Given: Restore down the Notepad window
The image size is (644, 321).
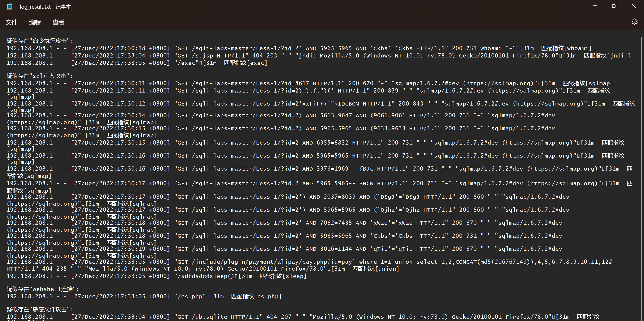Looking at the screenshot, I should point(614,6).
